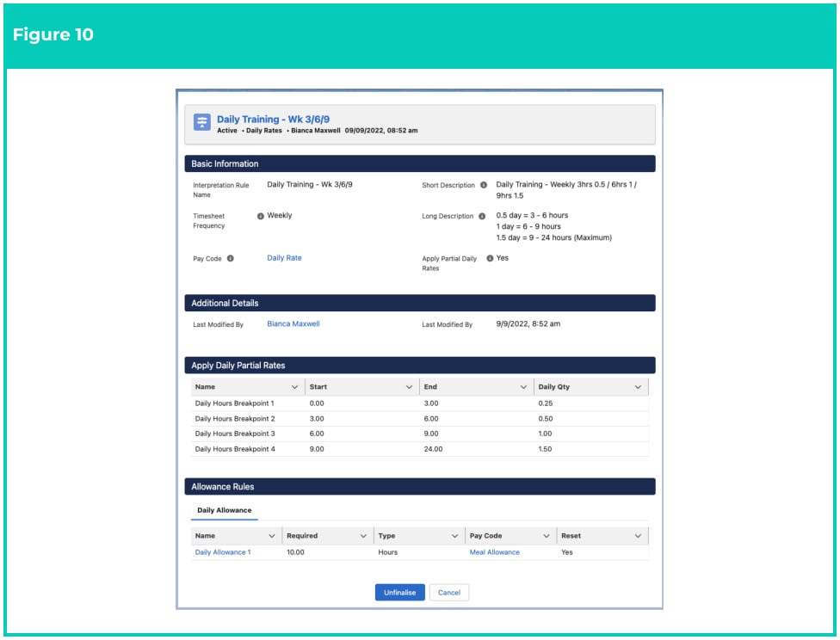Click the Interpretation Rule Name value text
This screenshot has width=840, height=640.
pos(310,184)
